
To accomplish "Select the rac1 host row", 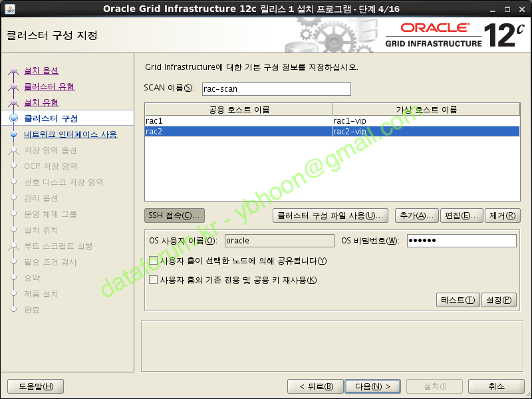I will [x=238, y=120].
